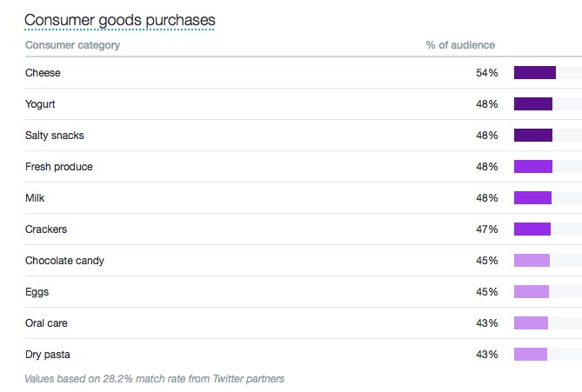582x392 pixels.
Task: Select the Cheese category row
Action: [x=43, y=73]
